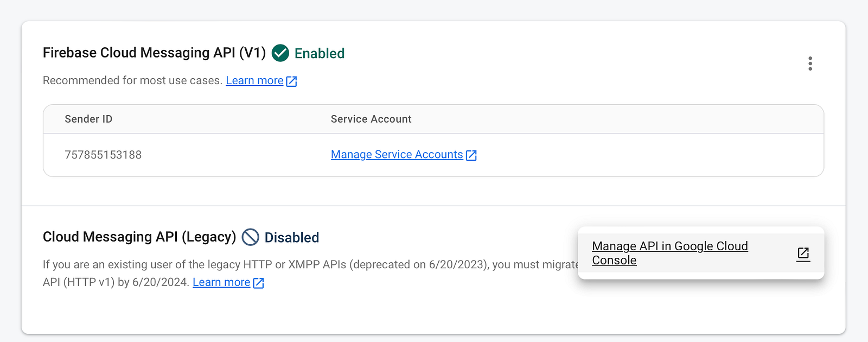
Task: Click the Enabled status text
Action: (x=320, y=53)
